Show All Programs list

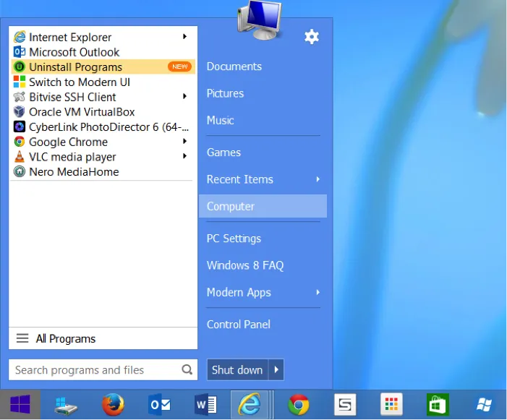coord(65,338)
